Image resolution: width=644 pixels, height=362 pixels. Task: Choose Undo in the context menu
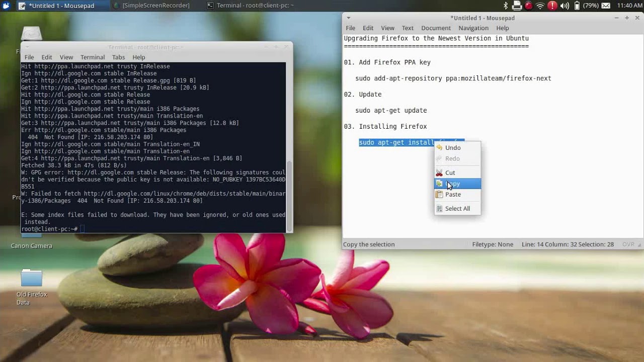(x=457, y=148)
